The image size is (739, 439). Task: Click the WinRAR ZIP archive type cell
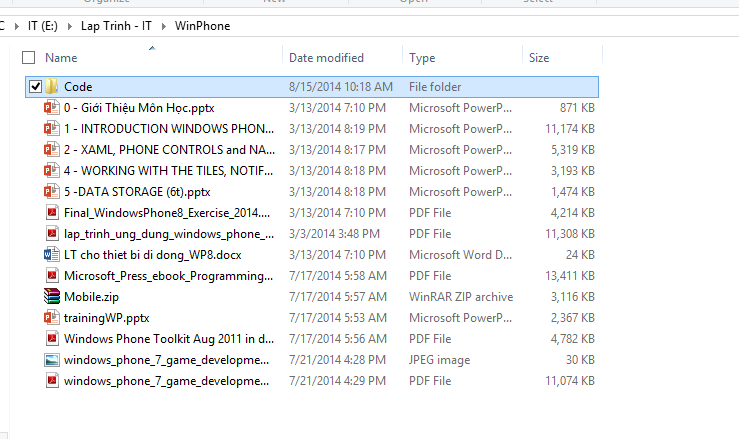461,297
